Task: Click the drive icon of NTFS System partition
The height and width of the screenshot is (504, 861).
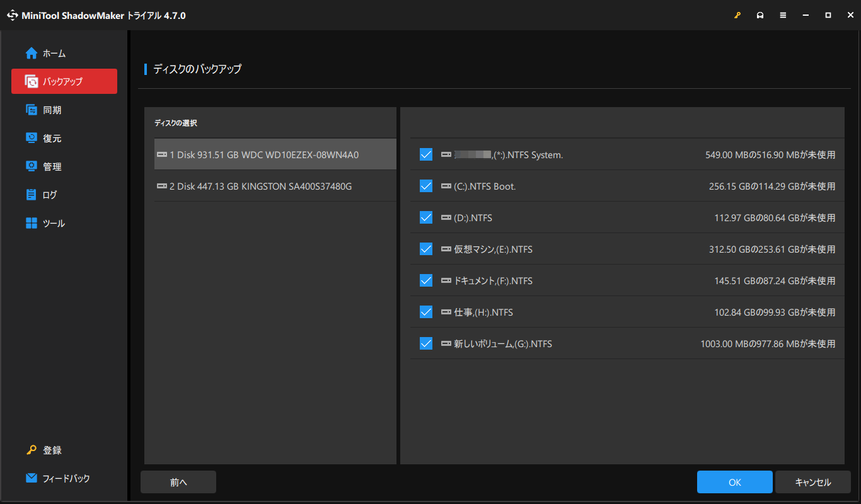Action: tap(446, 154)
